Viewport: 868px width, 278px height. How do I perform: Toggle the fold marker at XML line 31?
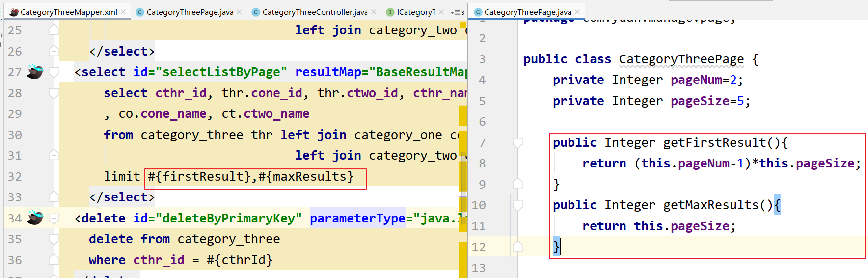tap(54, 155)
